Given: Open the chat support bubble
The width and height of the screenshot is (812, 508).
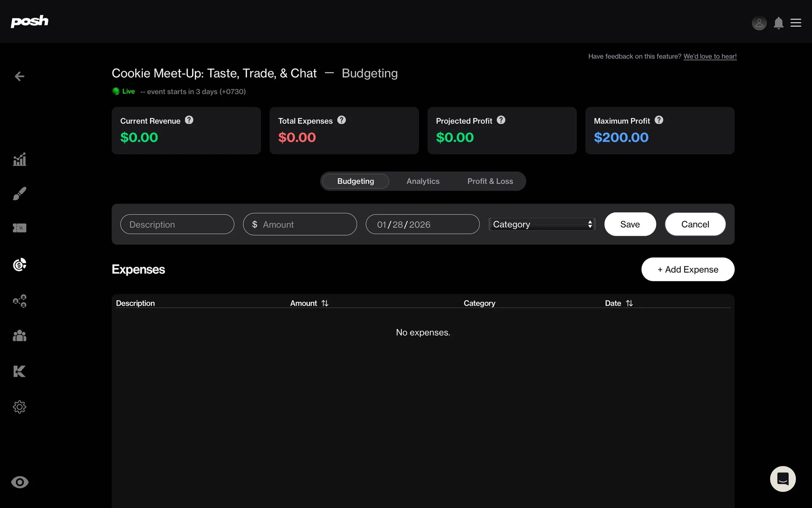Looking at the screenshot, I should coord(782,479).
